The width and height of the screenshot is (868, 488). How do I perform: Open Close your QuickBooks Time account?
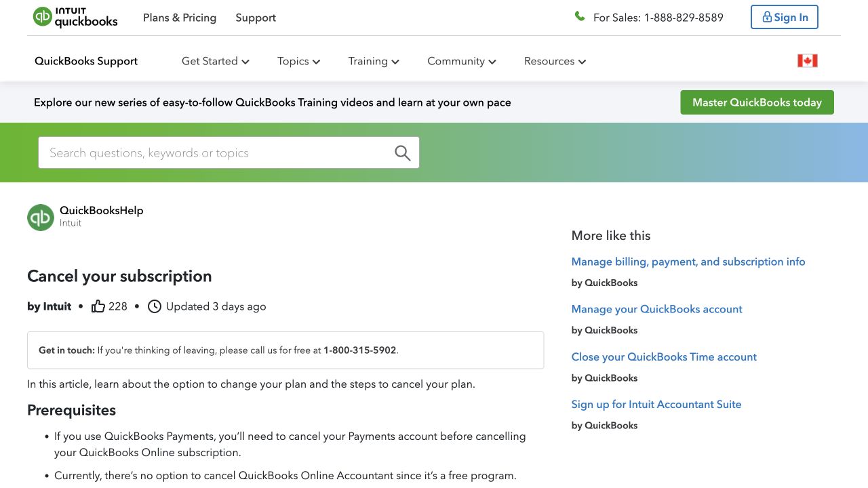coord(664,357)
